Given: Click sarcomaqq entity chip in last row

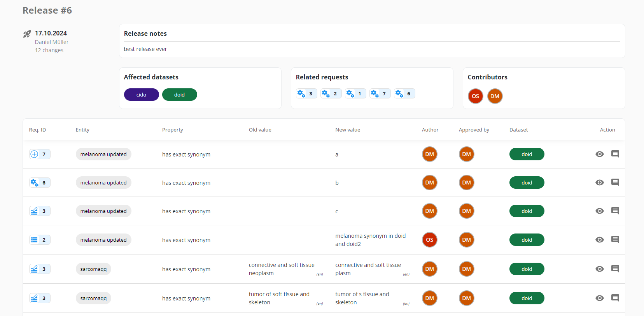Looking at the screenshot, I should [93, 298].
